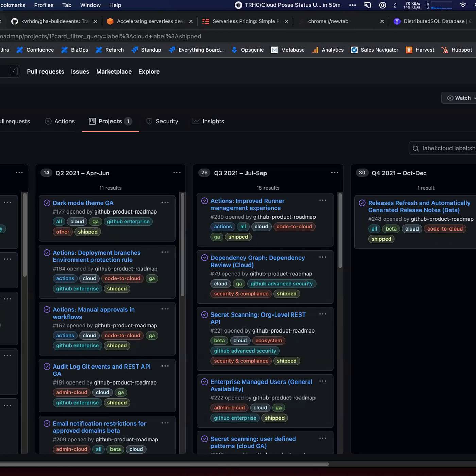Click the status icon on Audit Log card
The image size is (476, 476).
click(47, 367)
